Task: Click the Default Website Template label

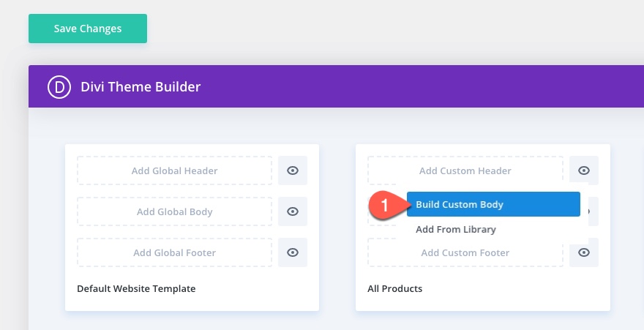Action: point(136,288)
